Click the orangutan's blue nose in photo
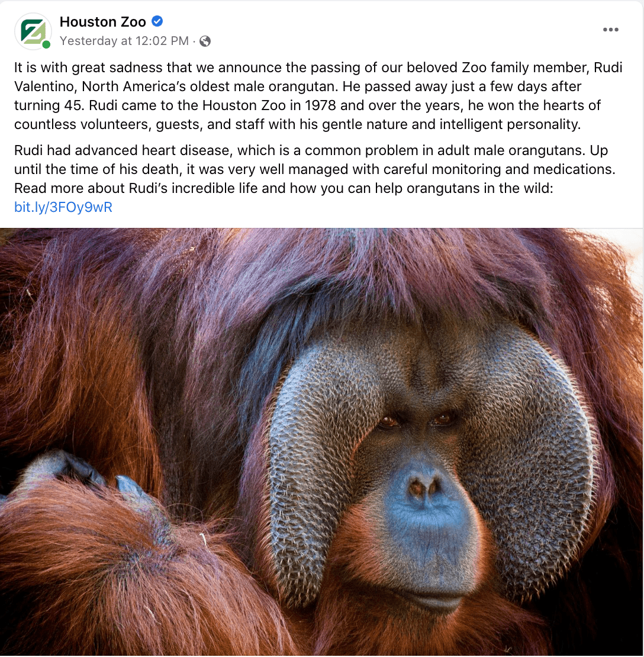The width and height of the screenshot is (644, 657). click(x=424, y=488)
